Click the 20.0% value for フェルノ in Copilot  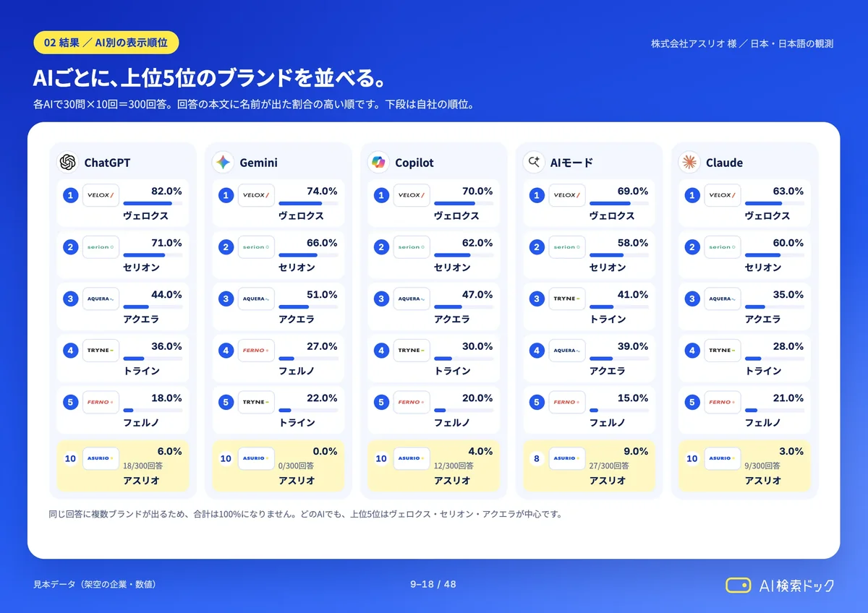pyautogui.click(x=477, y=398)
